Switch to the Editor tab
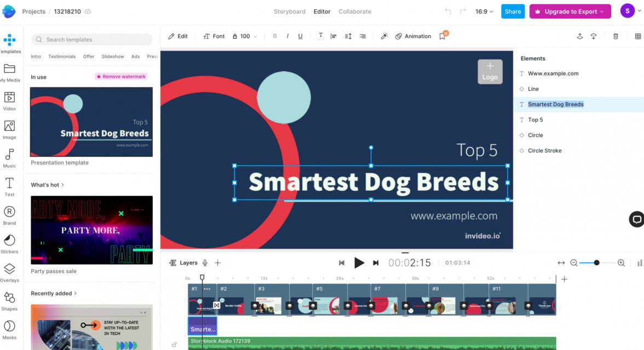This screenshot has height=350, width=644. [x=322, y=11]
